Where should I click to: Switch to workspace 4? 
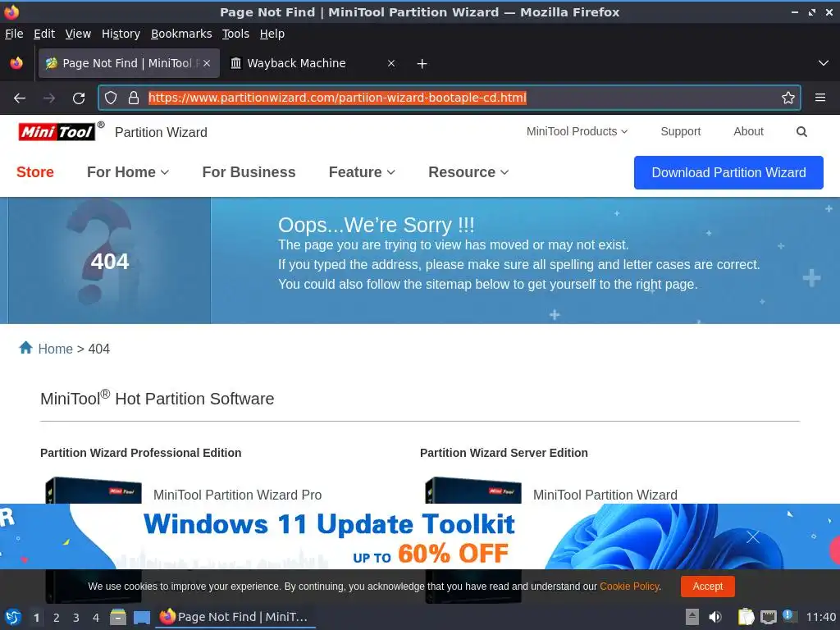point(96,618)
